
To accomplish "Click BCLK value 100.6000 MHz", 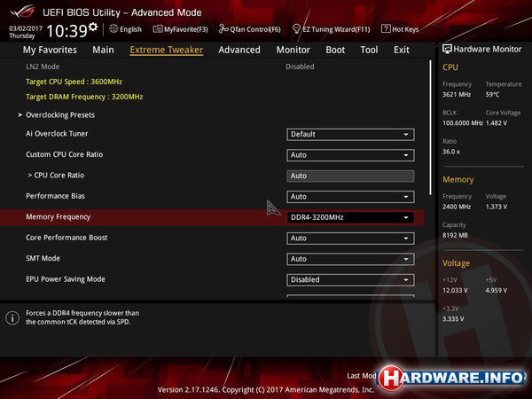I will coord(463,123).
